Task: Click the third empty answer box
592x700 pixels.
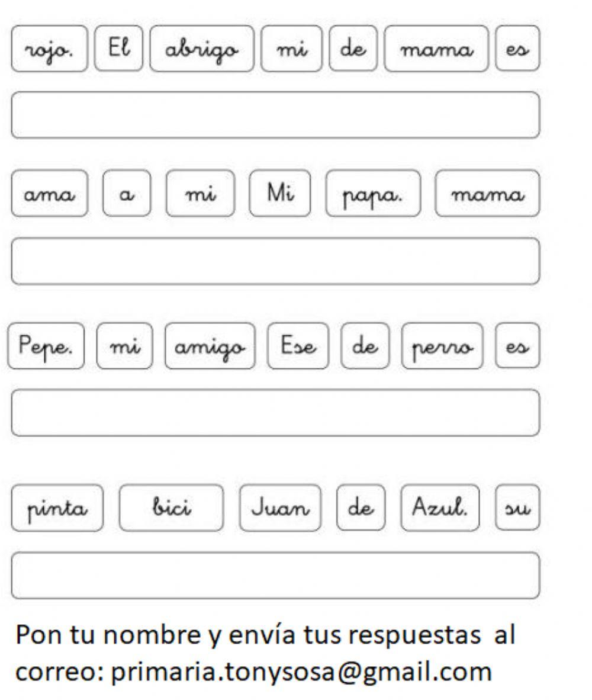Action: (x=275, y=413)
